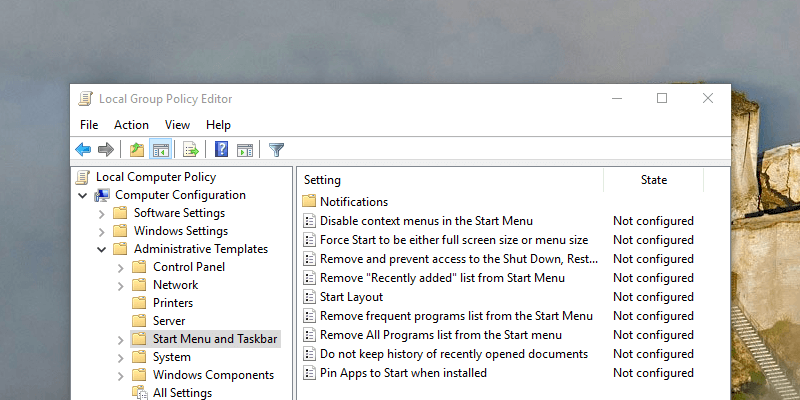Viewport: 800px width, 400px height.
Task: Open the Notifications folder in list
Action: (353, 202)
